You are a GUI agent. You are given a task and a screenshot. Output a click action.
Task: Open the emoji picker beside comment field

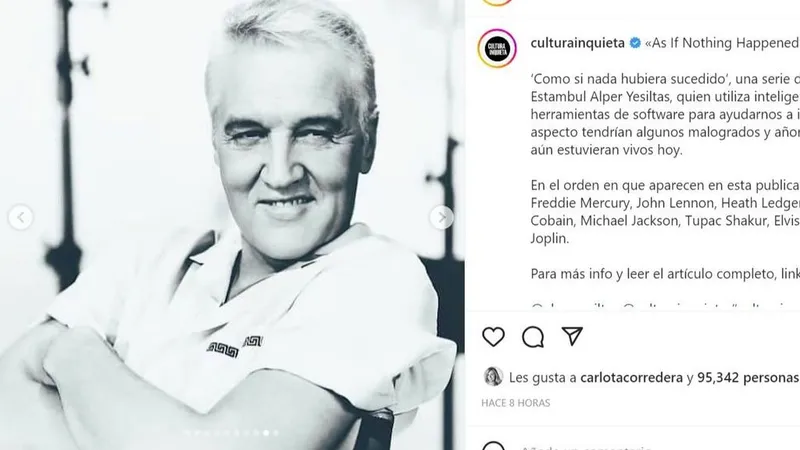pos(493,446)
